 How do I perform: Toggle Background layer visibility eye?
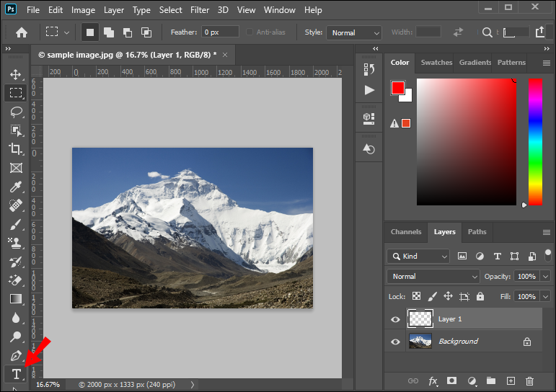395,342
